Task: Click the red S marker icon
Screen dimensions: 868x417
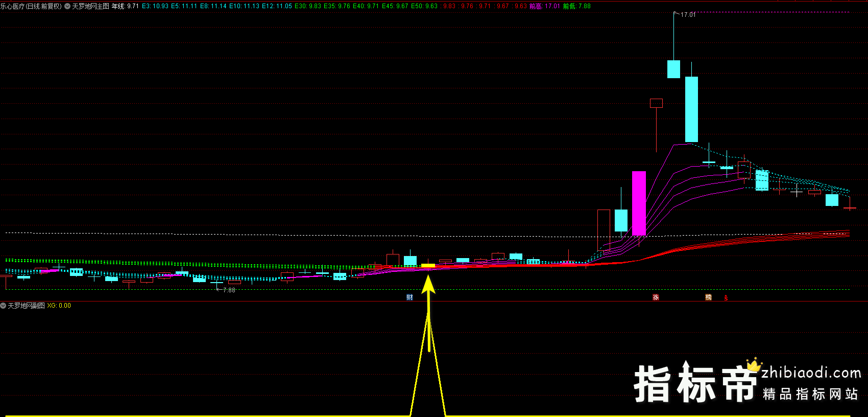Action: tap(726, 298)
